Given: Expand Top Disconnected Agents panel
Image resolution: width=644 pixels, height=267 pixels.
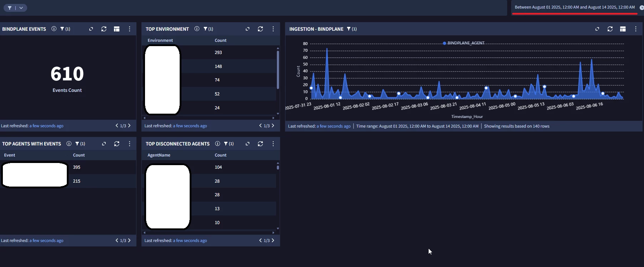Looking at the screenshot, I should (x=248, y=144).
